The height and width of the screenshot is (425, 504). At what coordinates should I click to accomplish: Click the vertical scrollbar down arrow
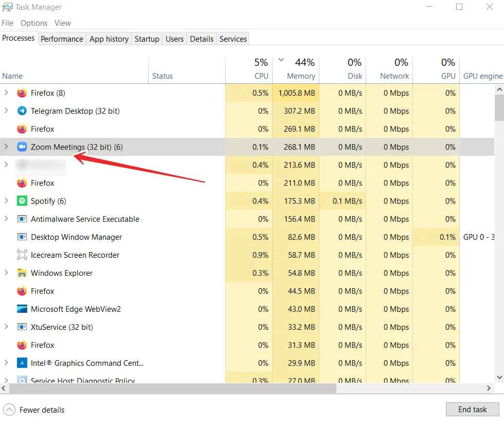click(x=499, y=378)
